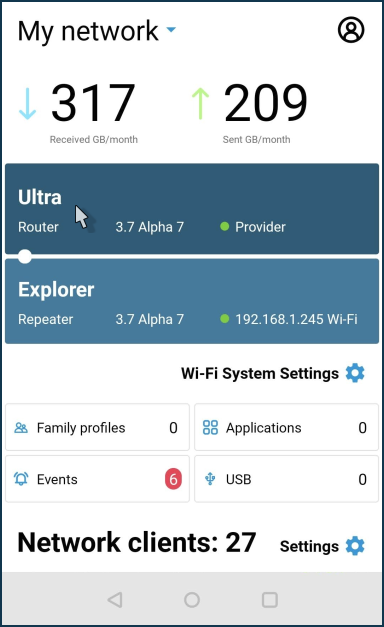
Task: Click the Events bell icon
Action: click(x=21, y=479)
